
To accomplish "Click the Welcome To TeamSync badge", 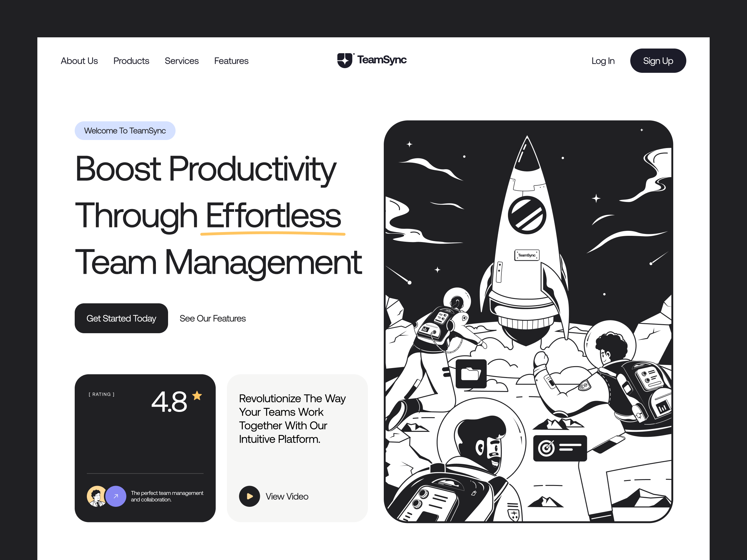I will [x=125, y=130].
